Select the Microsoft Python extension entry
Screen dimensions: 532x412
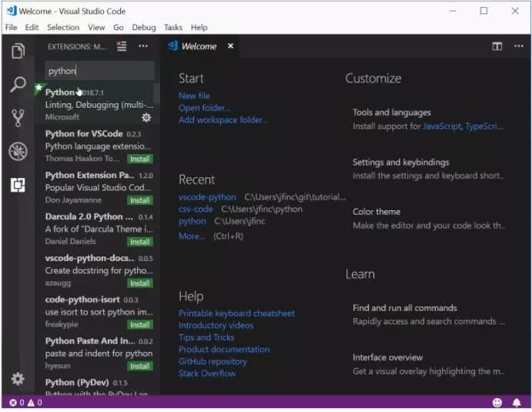[97, 104]
